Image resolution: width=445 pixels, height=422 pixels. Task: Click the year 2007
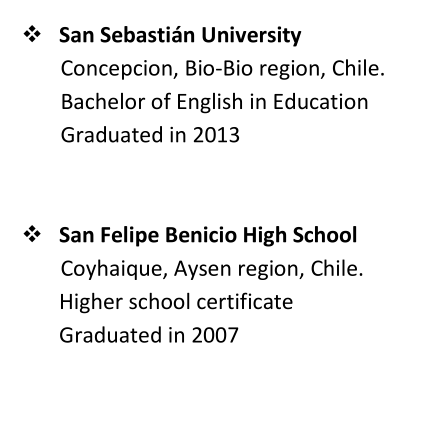(x=215, y=335)
